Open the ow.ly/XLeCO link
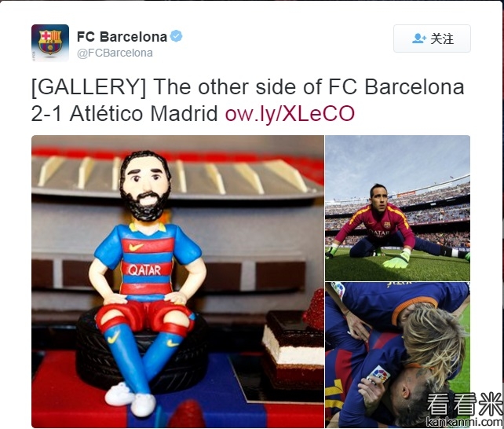Screen dimensions: 504x429 point(290,113)
